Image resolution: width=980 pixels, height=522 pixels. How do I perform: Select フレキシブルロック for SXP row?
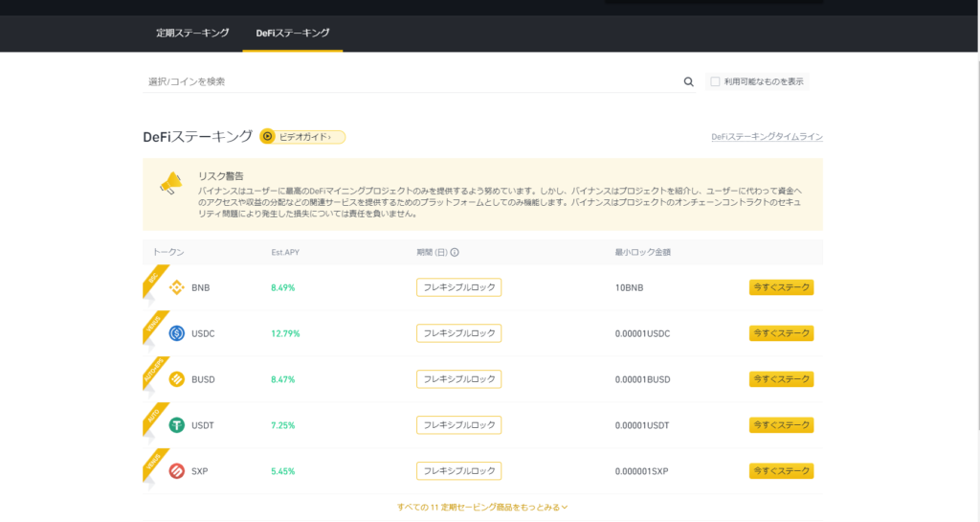[x=458, y=470]
